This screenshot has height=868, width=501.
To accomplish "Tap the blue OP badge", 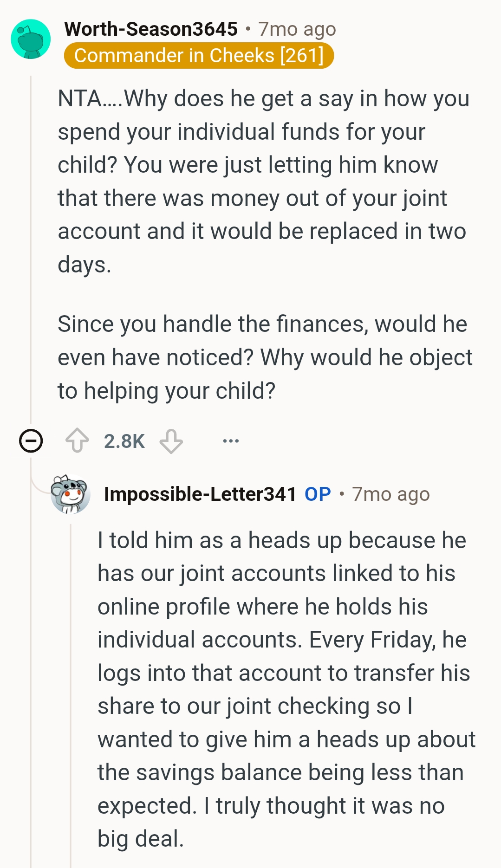I will click(x=318, y=494).
